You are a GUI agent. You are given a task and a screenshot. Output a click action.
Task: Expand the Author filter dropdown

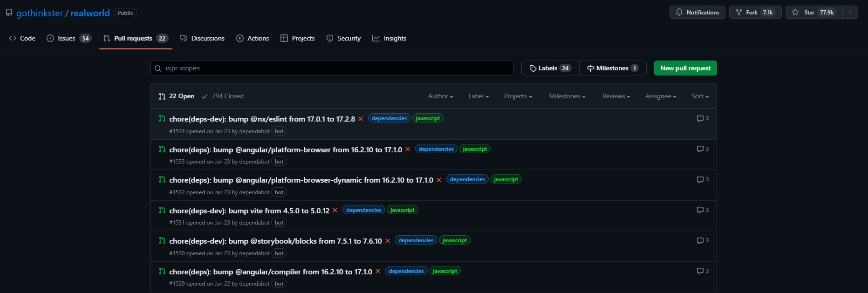(x=440, y=96)
